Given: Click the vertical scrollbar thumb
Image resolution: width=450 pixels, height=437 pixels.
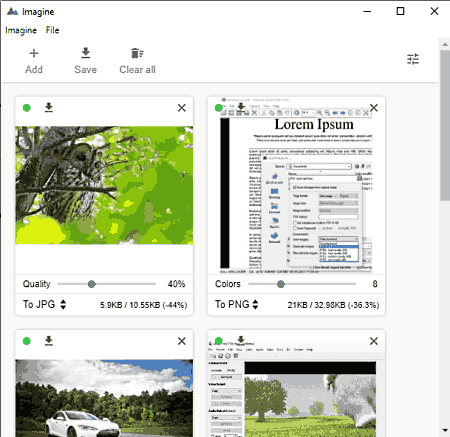Looking at the screenshot, I should pos(445,125).
